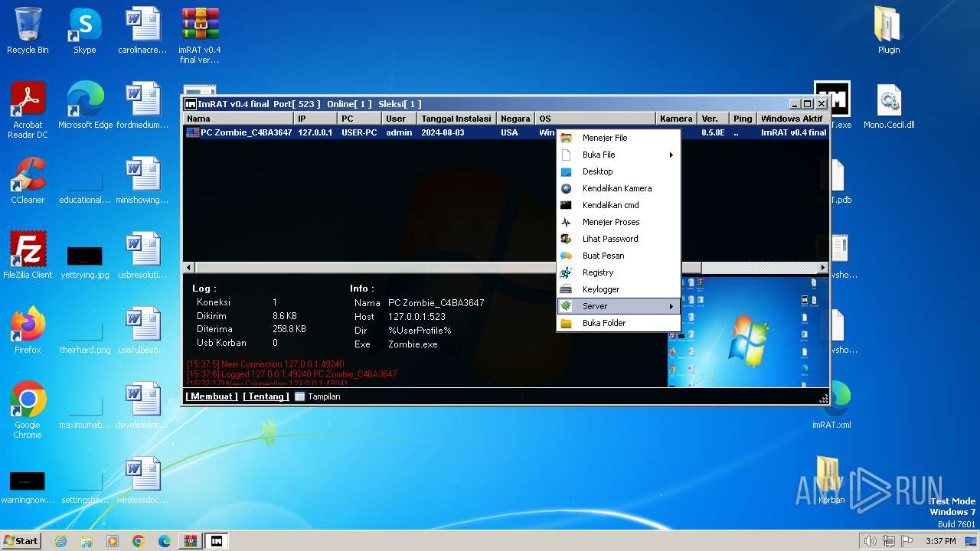Expand the Buka File submenu
This screenshot has width=980, height=551.
pos(619,155)
